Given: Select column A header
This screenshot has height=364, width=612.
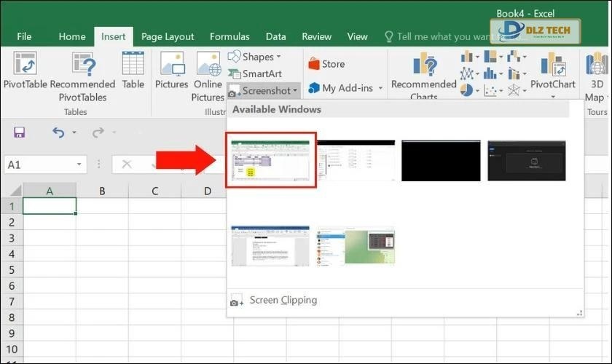Looking at the screenshot, I should [50, 191].
